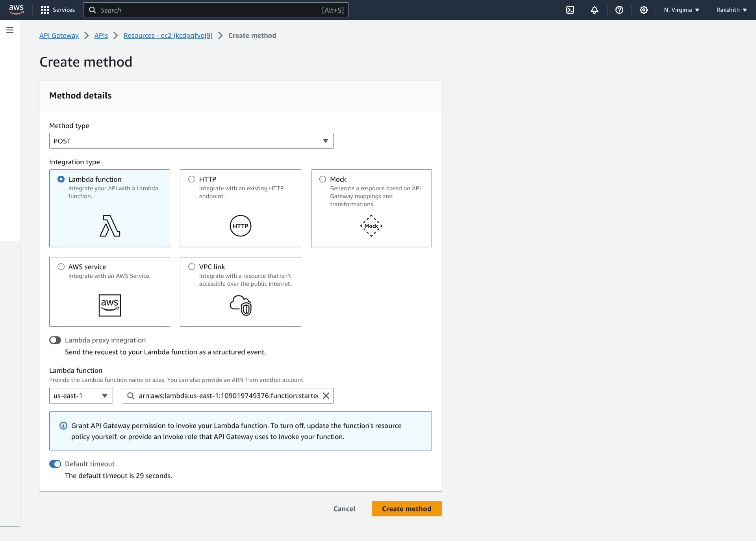Go to API Gateway breadcrumb
The width and height of the screenshot is (756, 541).
click(59, 35)
